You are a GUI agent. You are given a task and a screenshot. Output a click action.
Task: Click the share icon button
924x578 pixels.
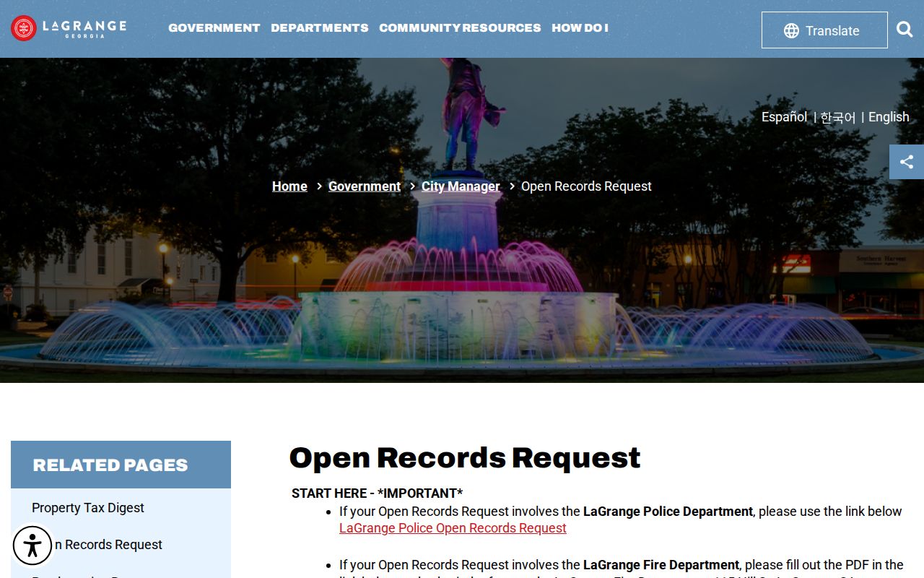tap(907, 162)
